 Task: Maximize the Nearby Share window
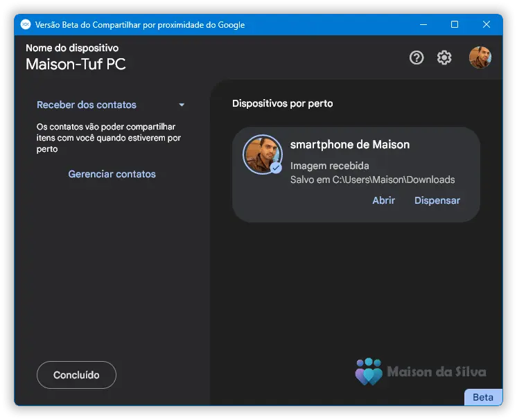[x=455, y=25]
